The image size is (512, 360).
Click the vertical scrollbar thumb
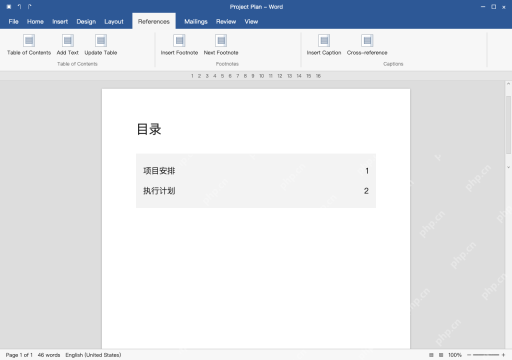coord(508,124)
